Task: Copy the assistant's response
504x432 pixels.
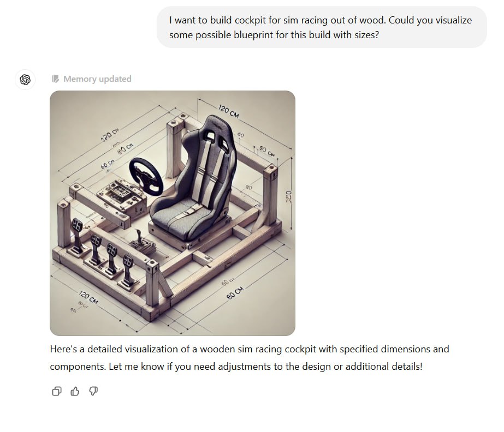Action: [57, 391]
